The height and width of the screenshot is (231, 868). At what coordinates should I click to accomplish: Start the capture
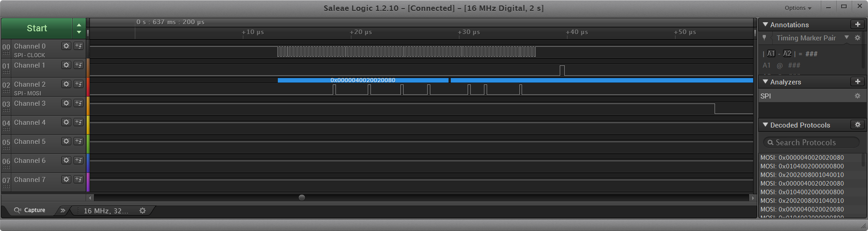[x=37, y=28]
